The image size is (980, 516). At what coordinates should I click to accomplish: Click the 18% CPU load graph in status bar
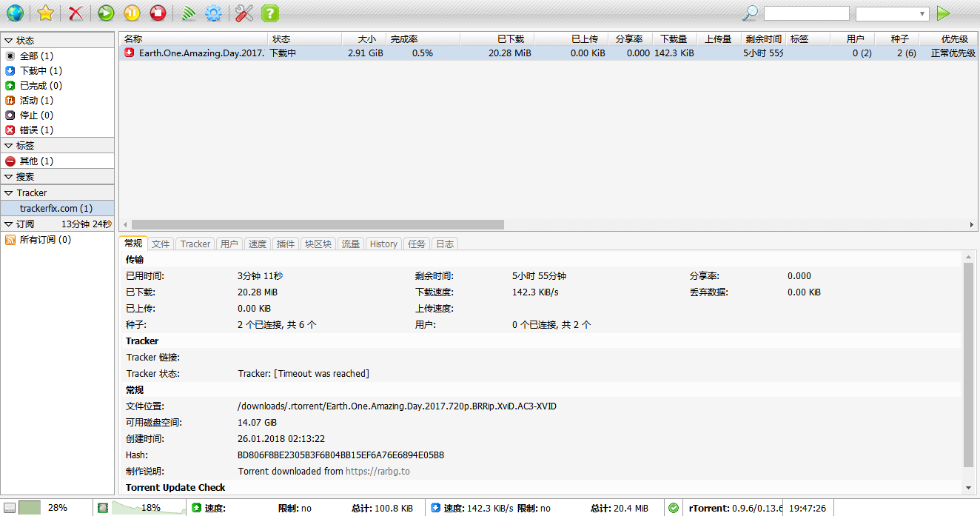[x=150, y=508]
